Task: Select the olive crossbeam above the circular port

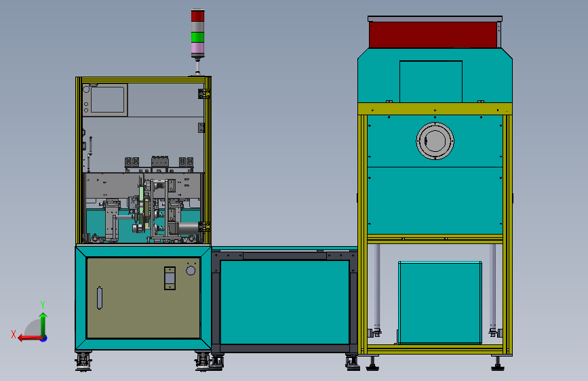Action: click(x=435, y=108)
